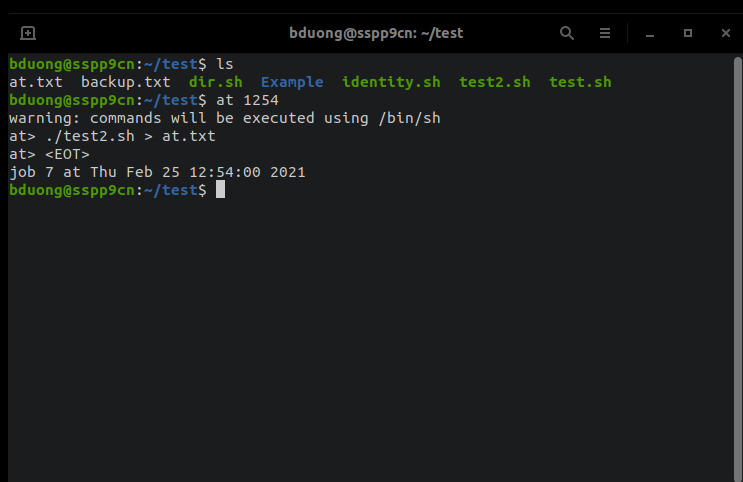Click the at.txt file name in listing

[x=36, y=82]
